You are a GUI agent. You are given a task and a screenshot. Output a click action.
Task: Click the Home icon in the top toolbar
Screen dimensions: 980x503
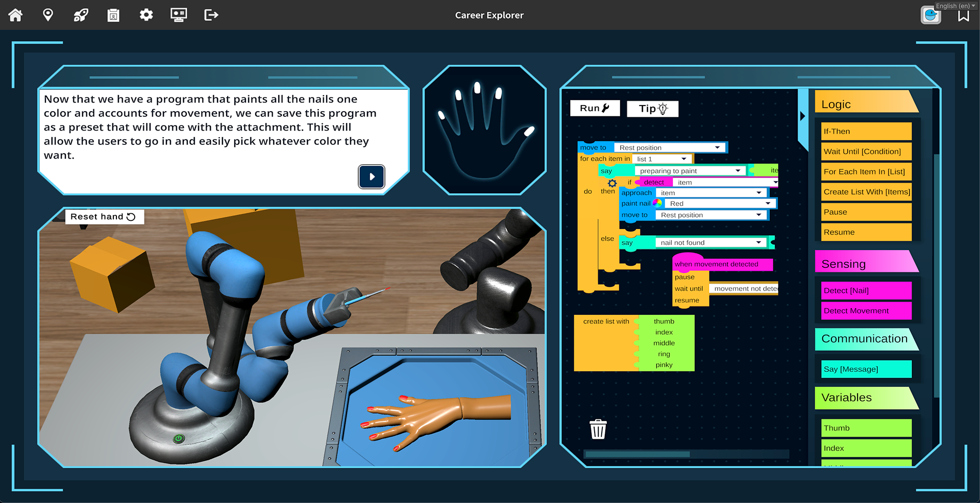click(15, 15)
